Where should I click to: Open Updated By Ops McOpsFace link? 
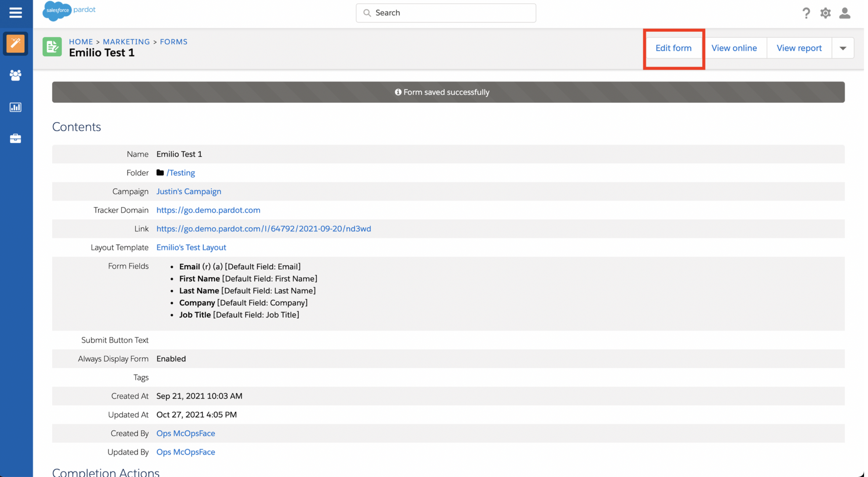pyautogui.click(x=186, y=452)
